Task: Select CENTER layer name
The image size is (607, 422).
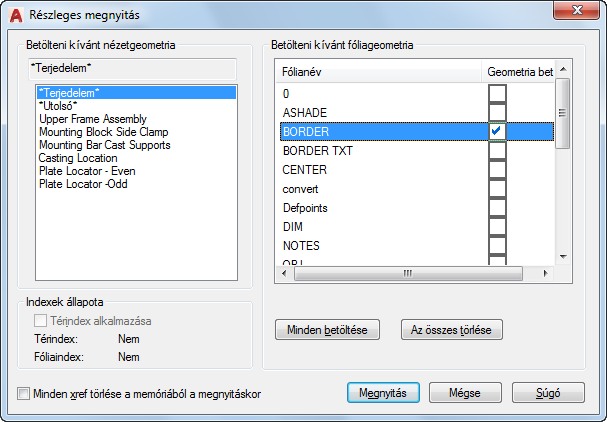Action: (x=305, y=170)
